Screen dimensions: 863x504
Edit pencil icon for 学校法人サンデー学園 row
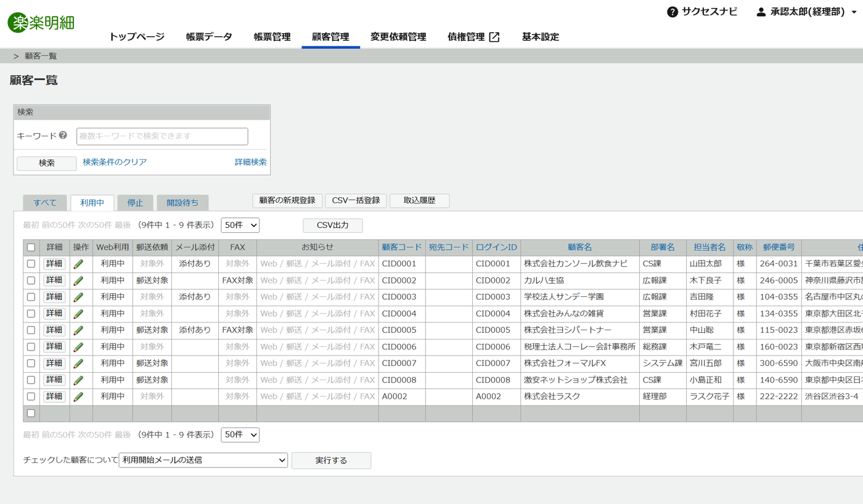[78, 297]
